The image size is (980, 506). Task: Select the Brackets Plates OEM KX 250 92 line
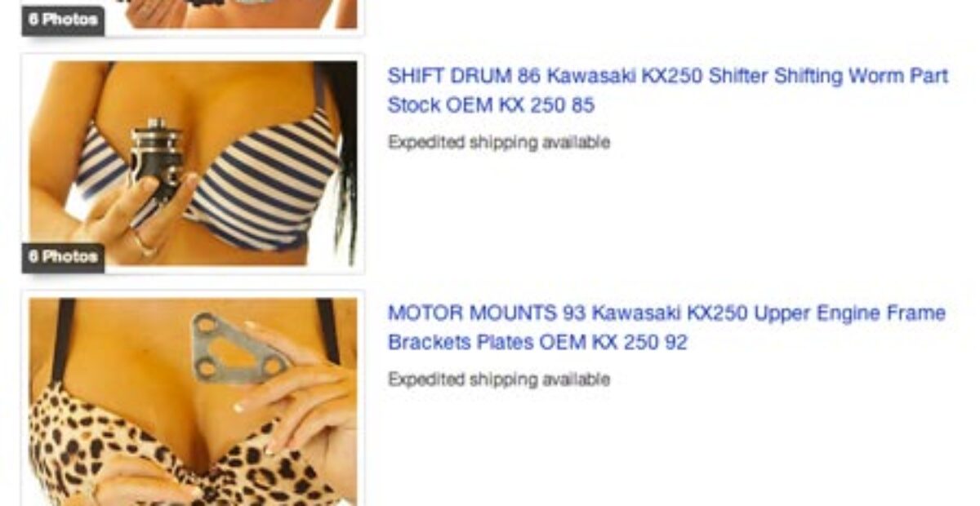pos(537,342)
